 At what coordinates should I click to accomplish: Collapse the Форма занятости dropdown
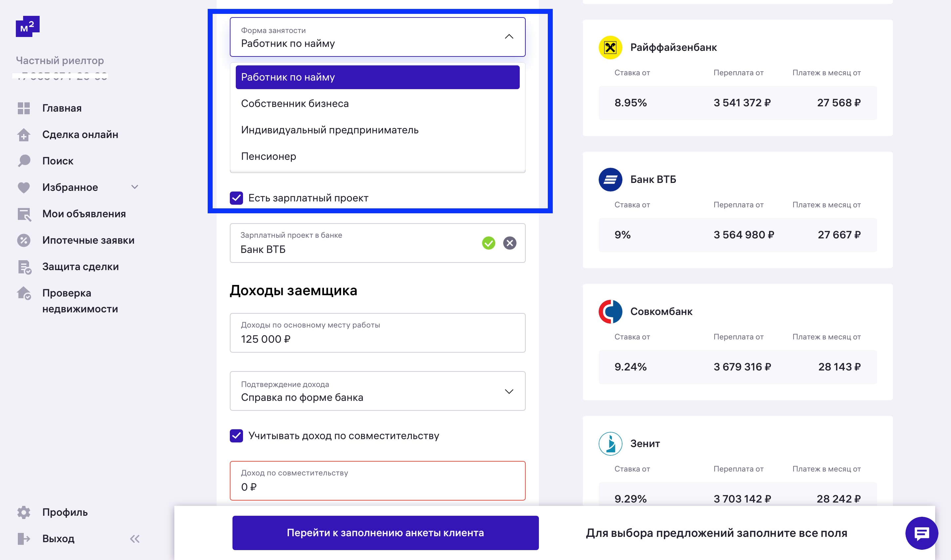coord(509,37)
